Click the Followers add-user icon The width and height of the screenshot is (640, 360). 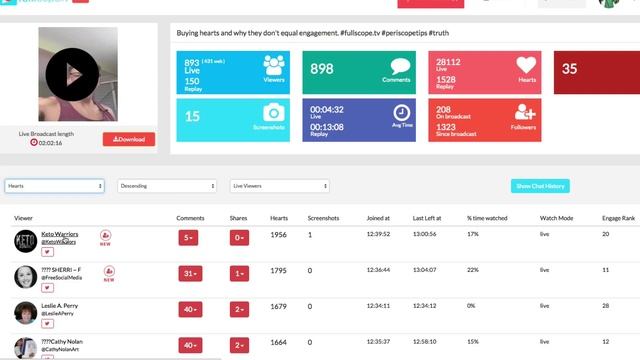tap(525, 112)
